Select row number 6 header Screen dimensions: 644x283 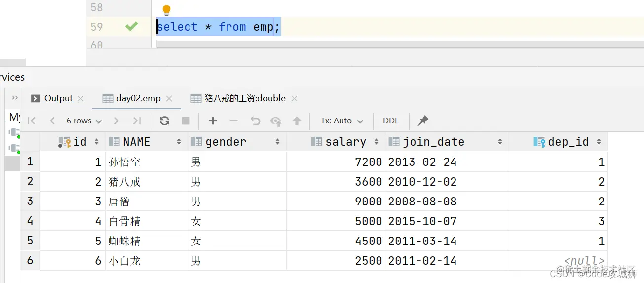(30, 260)
